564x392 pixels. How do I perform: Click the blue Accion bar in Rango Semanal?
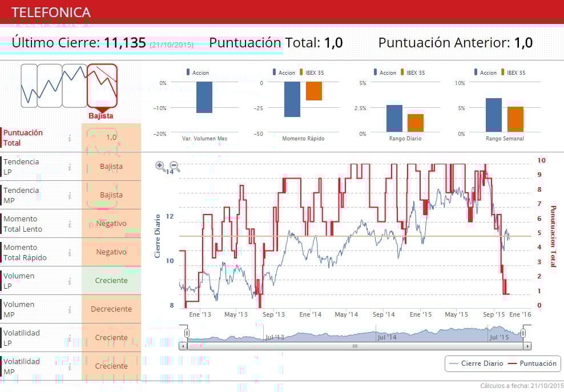pos(493,115)
